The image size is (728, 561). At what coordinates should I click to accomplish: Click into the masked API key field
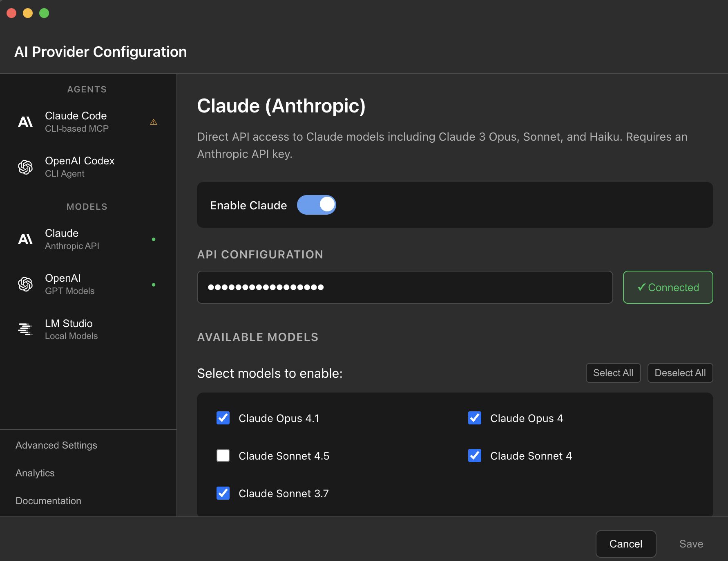pos(404,287)
